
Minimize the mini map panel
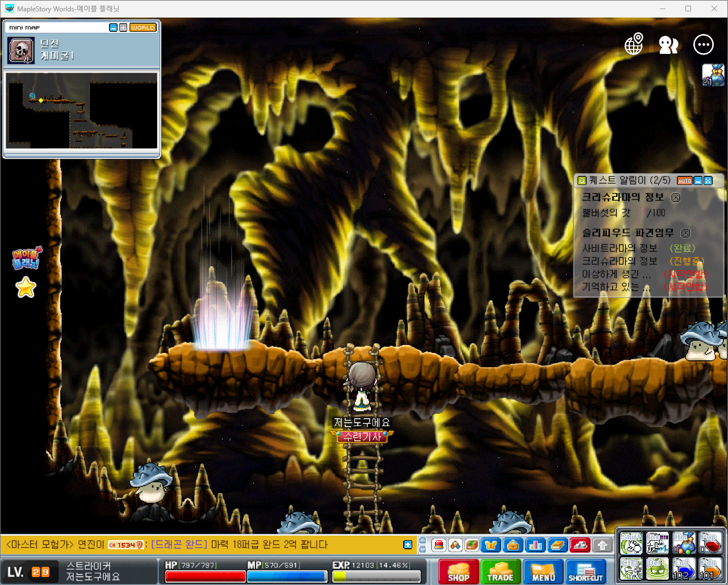point(113,27)
